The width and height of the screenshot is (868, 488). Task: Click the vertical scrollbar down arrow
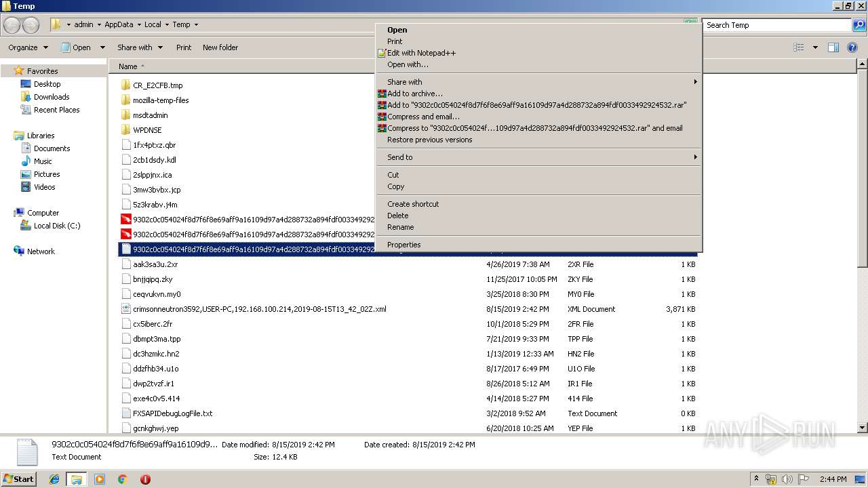862,428
